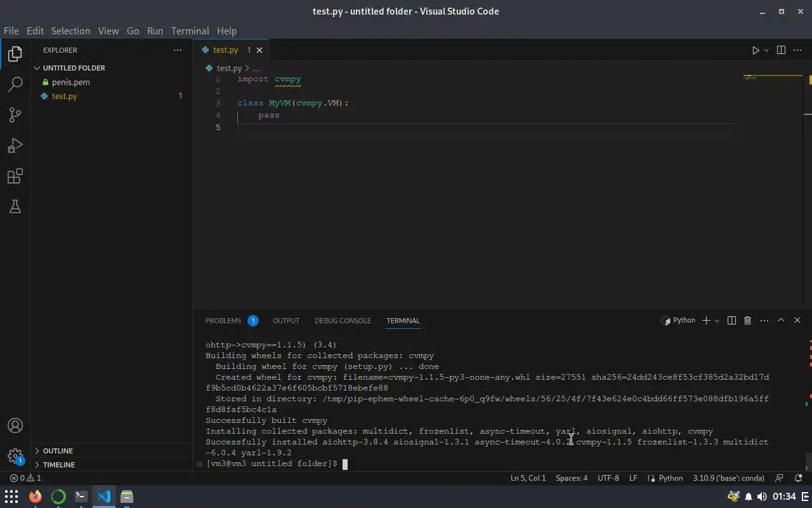Open the terminal app in taskbar
Viewport: 812px width, 508px height.
81,497
